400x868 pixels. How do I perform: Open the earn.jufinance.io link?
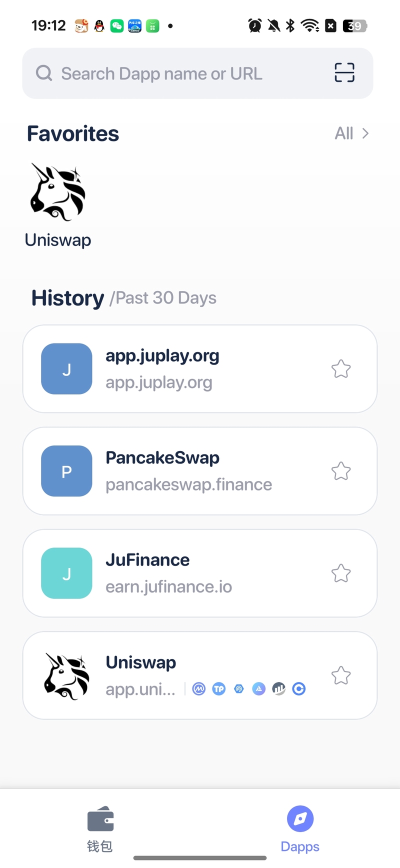pos(169,586)
